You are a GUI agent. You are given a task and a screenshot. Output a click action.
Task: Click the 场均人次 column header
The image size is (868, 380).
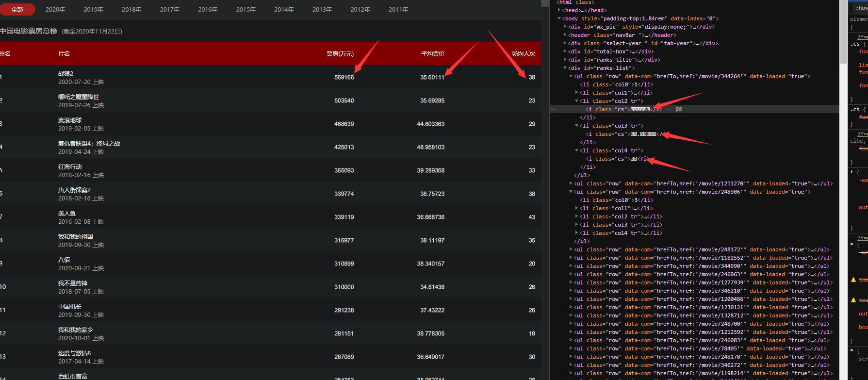524,54
